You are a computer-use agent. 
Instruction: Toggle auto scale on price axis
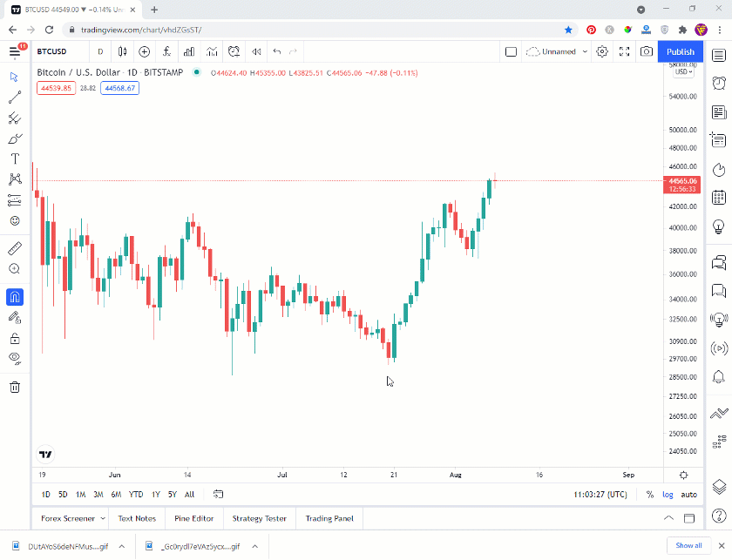coord(689,495)
